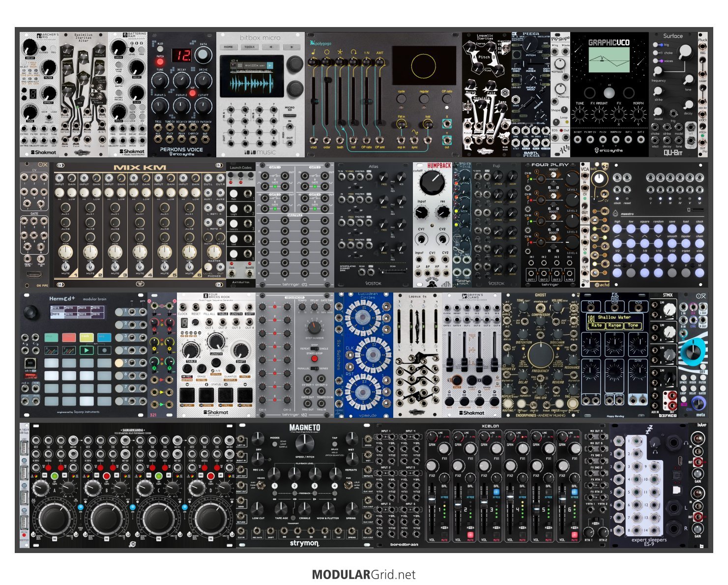Image resolution: width=728 pixels, height=585 pixels.
Task: Click the DATA encoder on Perkons Voice
Action: coord(203,56)
